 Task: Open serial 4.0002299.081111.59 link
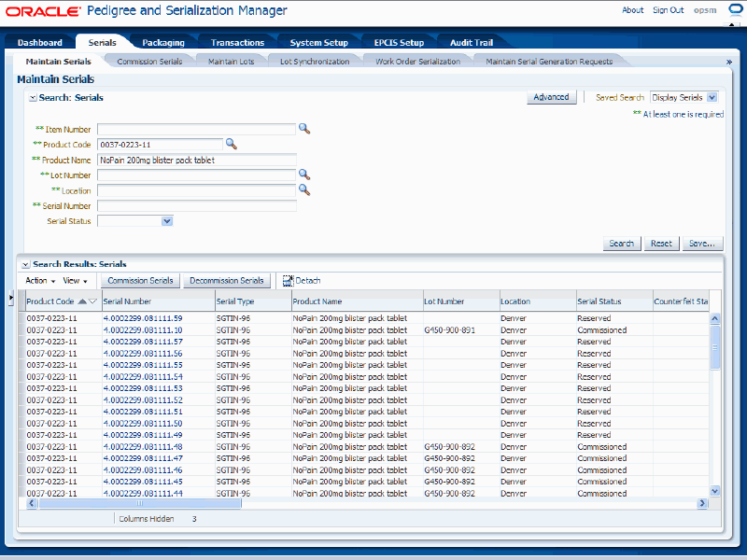click(x=143, y=318)
